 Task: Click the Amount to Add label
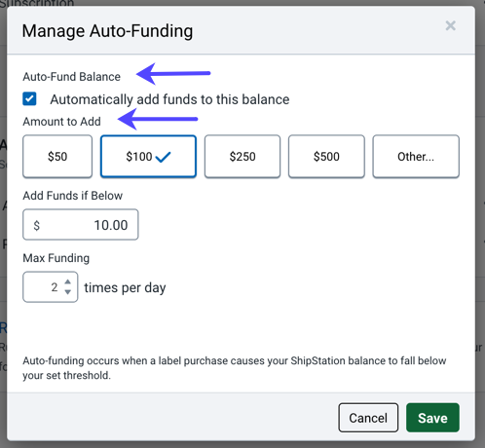61,122
